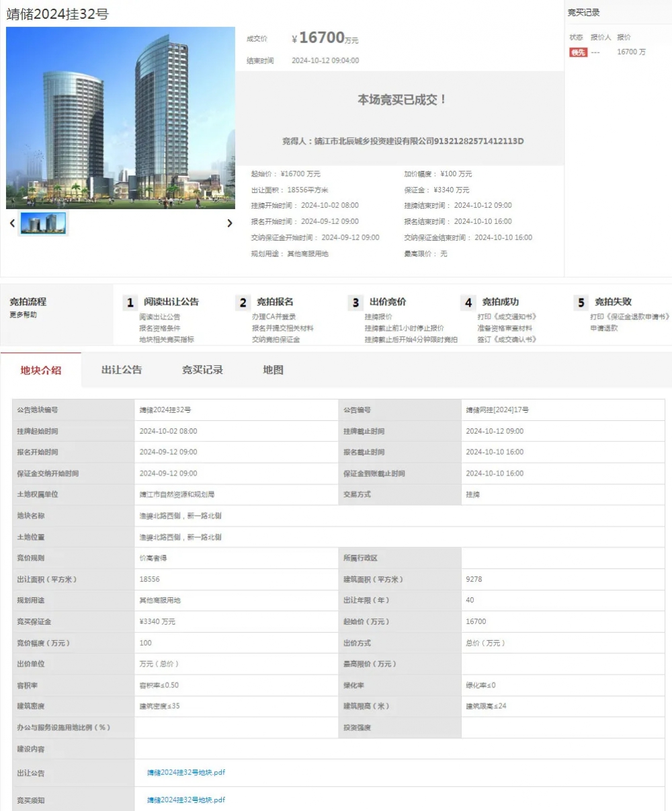Screen dimensions: 672x811
Task: Click step number 2 icon for 竞拍报名
Action: click(x=243, y=303)
